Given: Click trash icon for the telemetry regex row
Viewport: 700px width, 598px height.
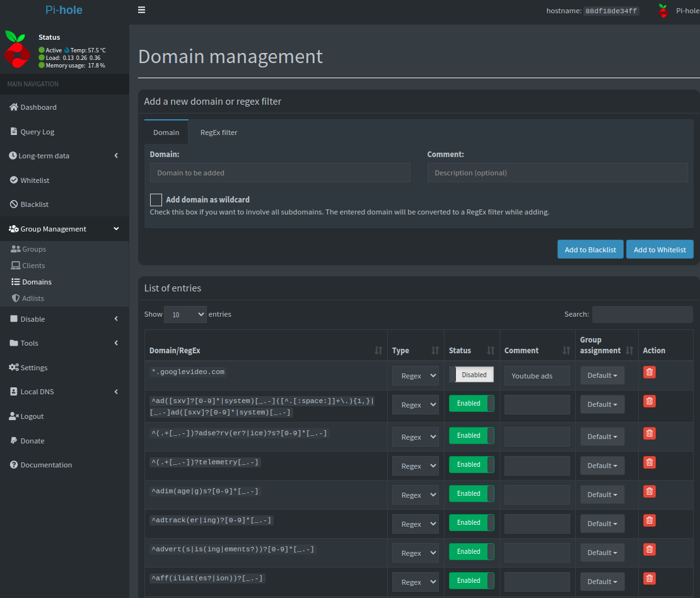Looking at the screenshot, I should [x=650, y=462].
